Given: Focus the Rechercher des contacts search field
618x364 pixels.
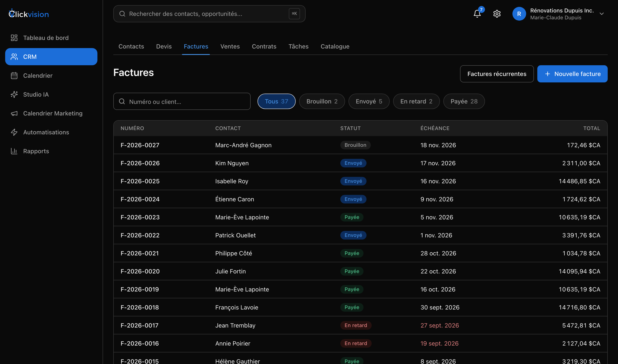Looking at the screenshot, I should 209,14.
